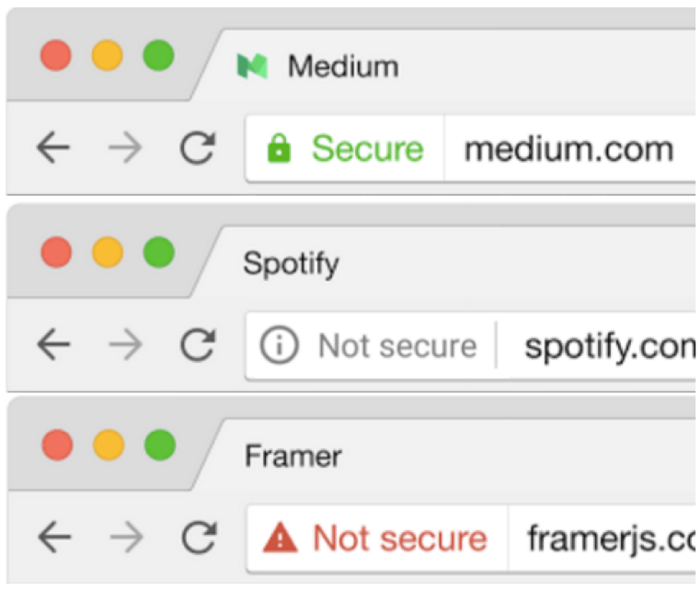The image size is (700, 591).
Task: Go forward in the Medium window
Action: pyautogui.click(x=126, y=148)
